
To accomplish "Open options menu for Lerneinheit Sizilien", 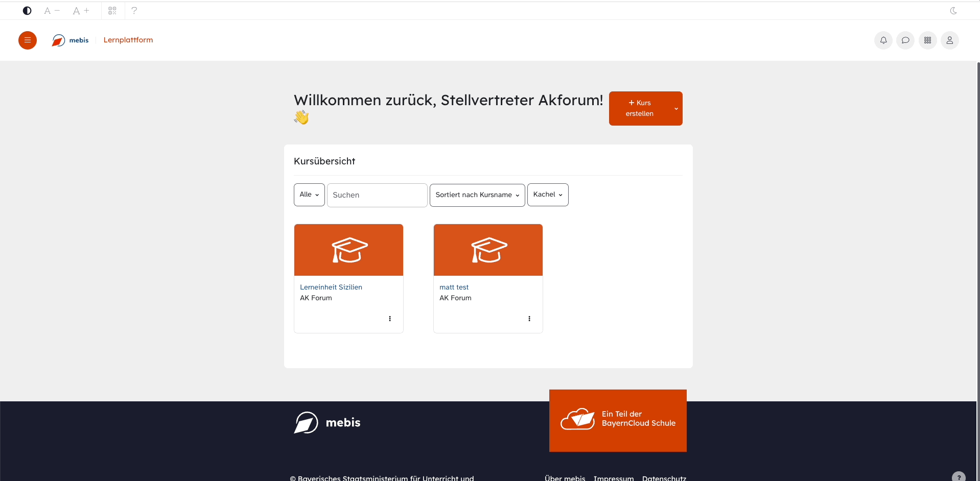I will click(x=390, y=318).
